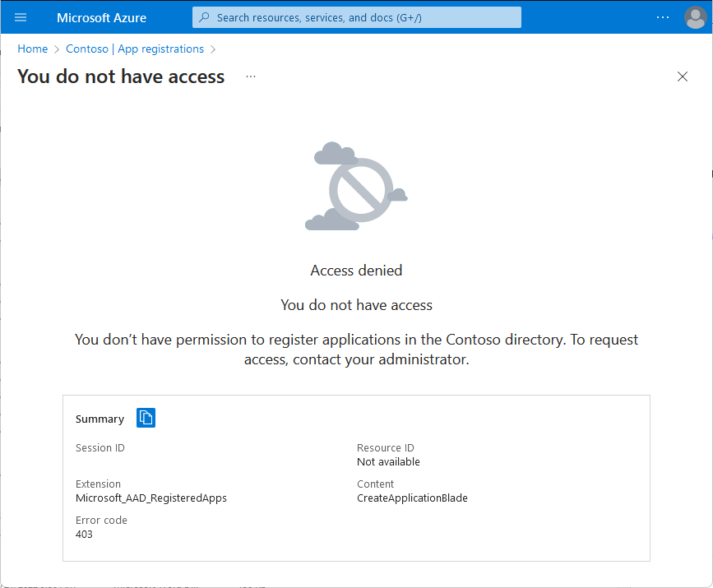Select the Microsoft_AAD_RegisteredApps extension text
Screen dimensions: 713x588
151,498
